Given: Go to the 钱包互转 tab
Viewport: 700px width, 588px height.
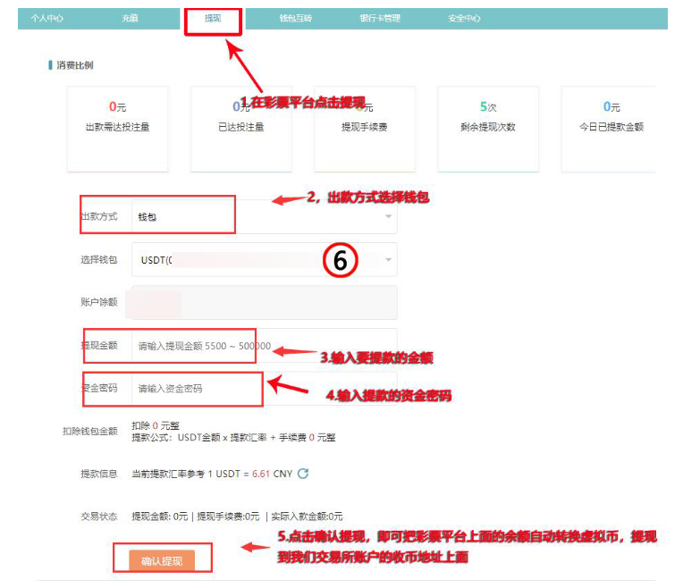Looking at the screenshot, I should coord(294,18).
